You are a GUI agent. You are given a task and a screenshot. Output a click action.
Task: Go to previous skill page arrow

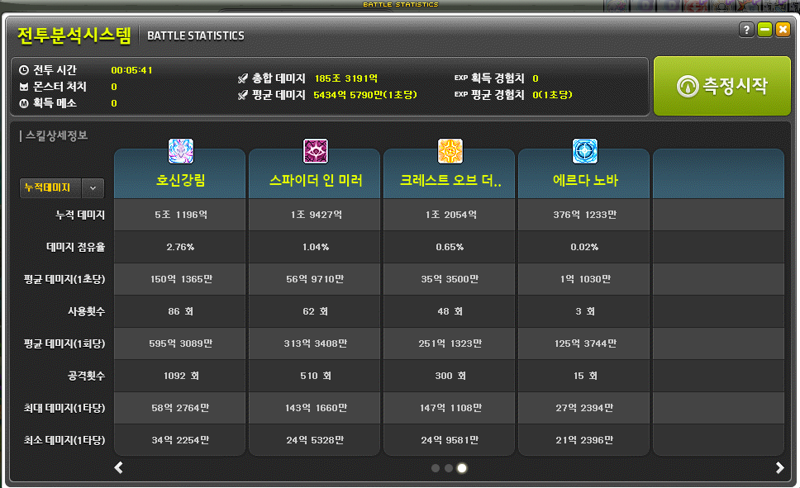pyautogui.click(x=118, y=468)
